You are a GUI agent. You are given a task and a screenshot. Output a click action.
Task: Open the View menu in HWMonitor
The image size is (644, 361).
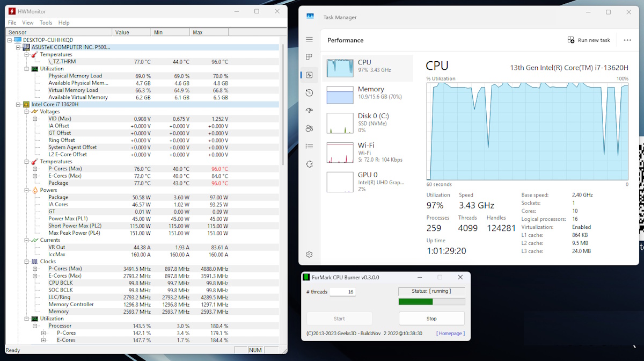coord(27,22)
